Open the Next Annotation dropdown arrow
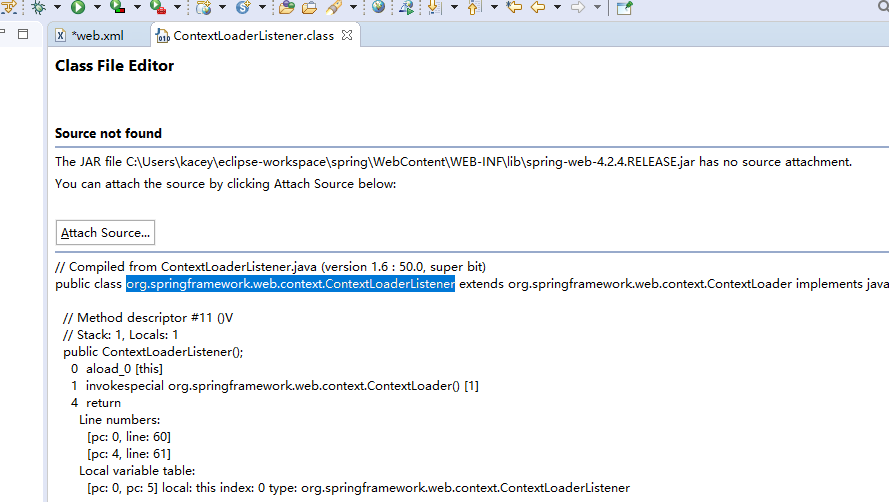The width and height of the screenshot is (889, 502). pyautogui.click(x=454, y=7)
